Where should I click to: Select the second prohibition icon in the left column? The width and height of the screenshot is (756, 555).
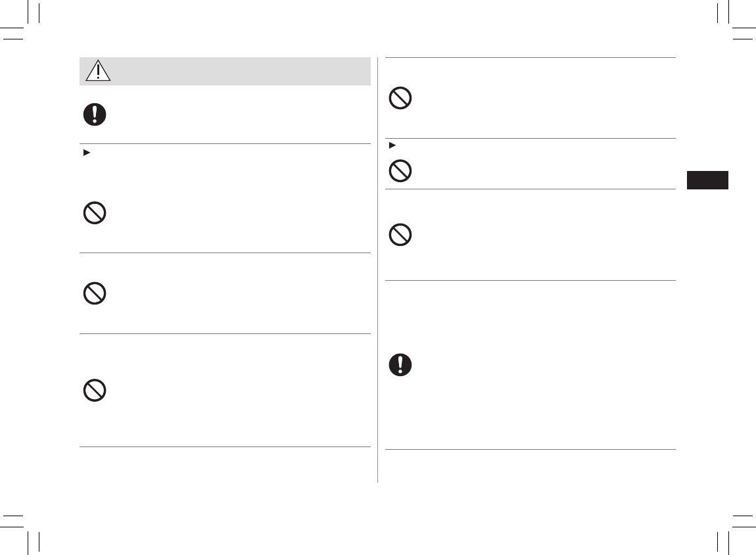(x=95, y=293)
